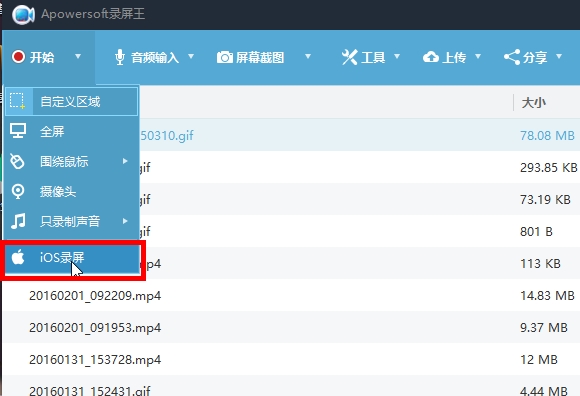Click the cloud upload icon for 上传

click(x=431, y=57)
